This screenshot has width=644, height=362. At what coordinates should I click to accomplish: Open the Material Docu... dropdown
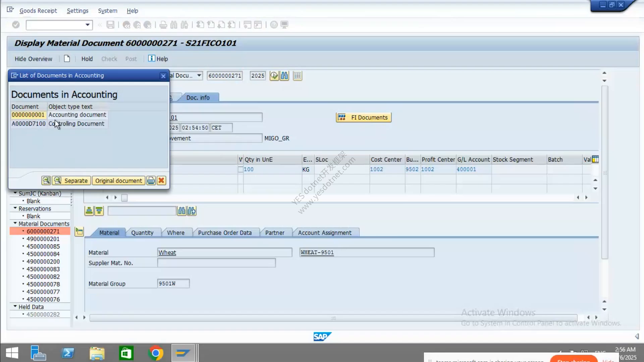point(199,75)
